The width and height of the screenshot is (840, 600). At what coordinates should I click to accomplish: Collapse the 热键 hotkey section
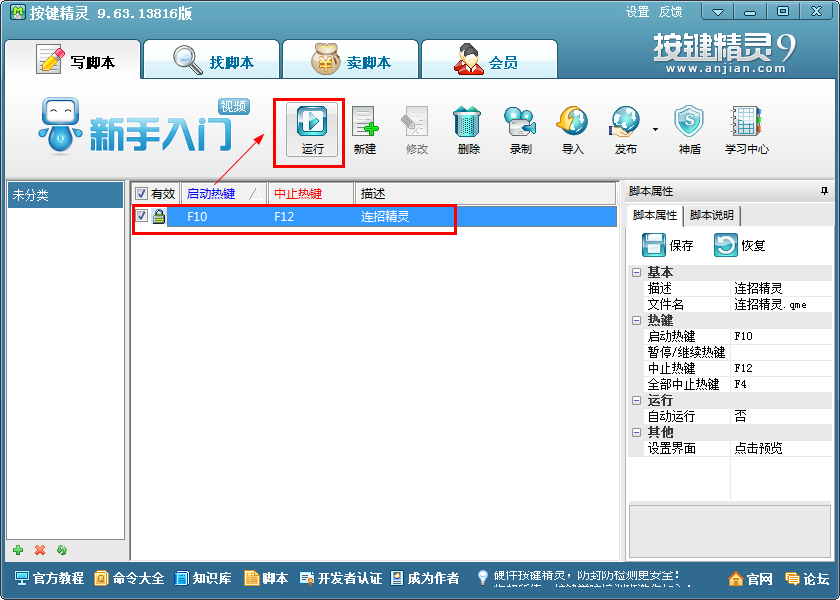(x=636, y=320)
